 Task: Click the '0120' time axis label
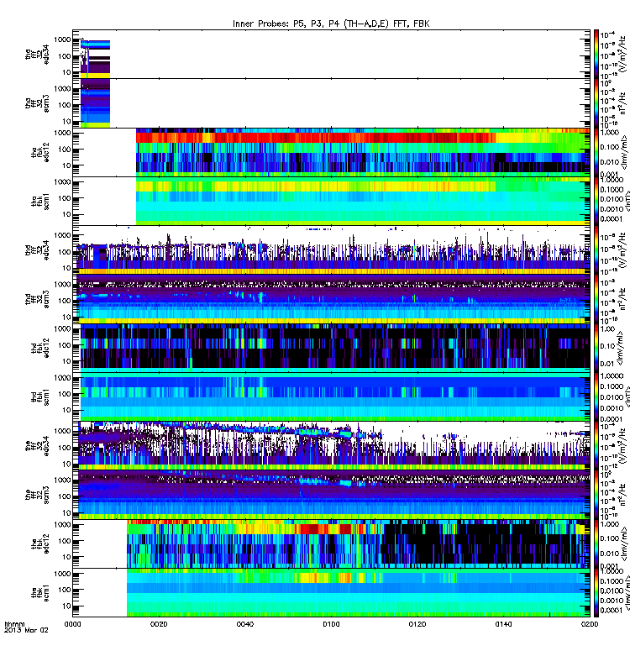click(417, 624)
